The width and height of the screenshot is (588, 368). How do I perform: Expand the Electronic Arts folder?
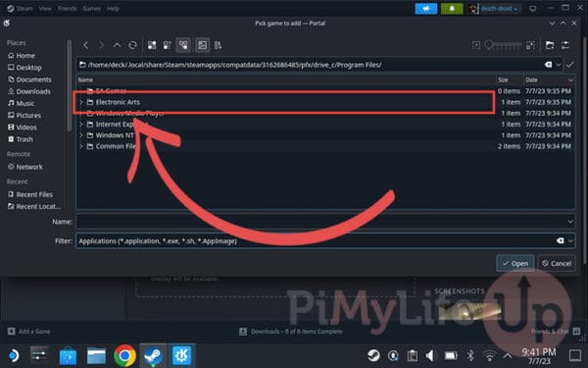point(81,102)
